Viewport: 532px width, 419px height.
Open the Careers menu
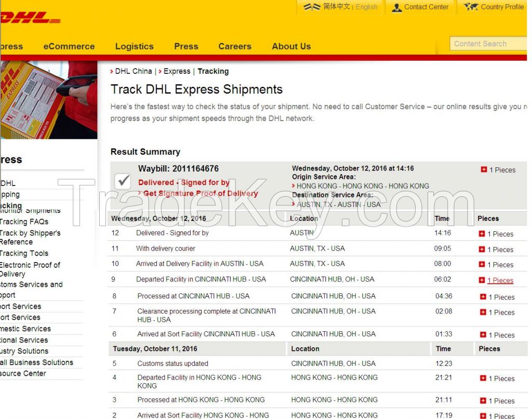coord(235,46)
